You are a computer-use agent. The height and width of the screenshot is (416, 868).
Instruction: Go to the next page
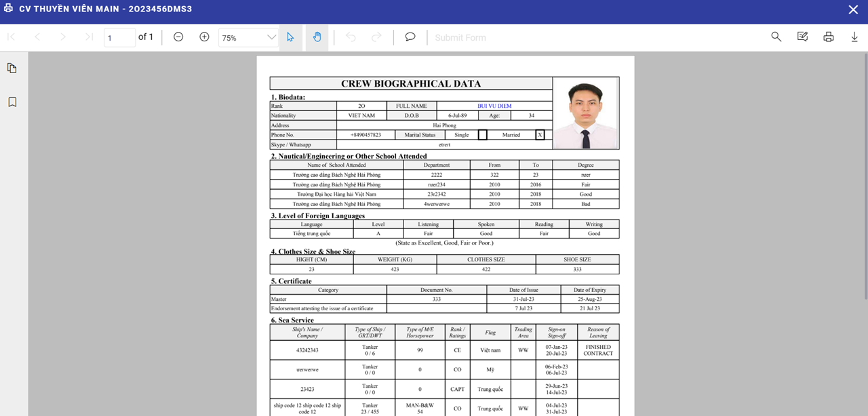coord(63,37)
